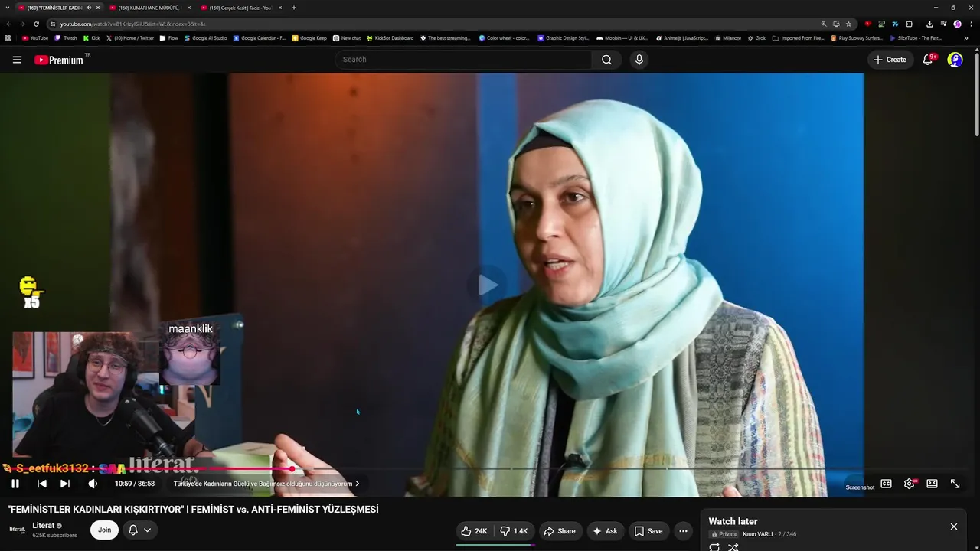Bookmark this page with the star
980x551 pixels.
click(848, 24)
